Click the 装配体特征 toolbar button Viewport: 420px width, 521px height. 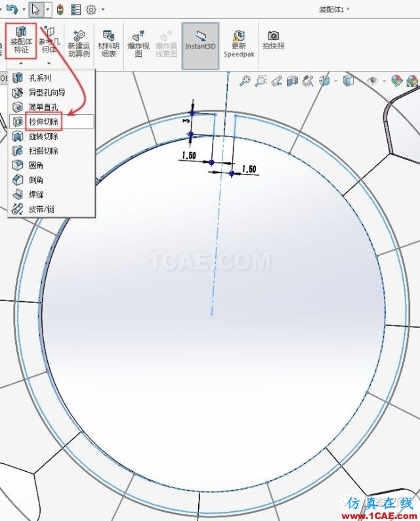point(21,40)
